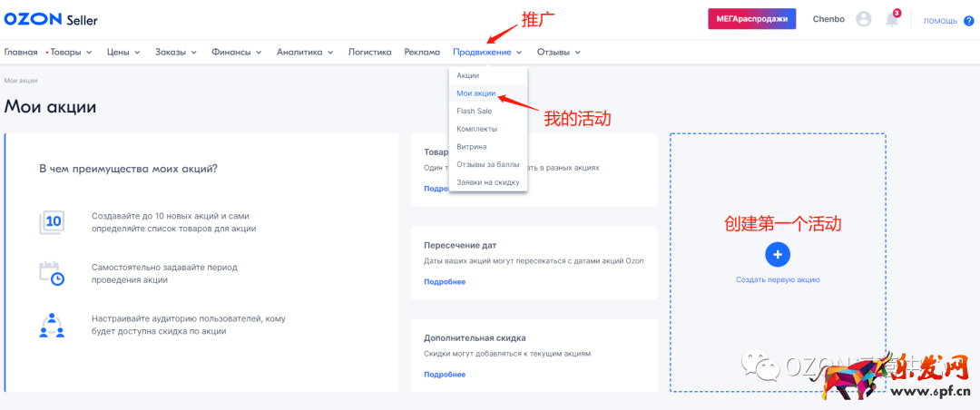The width and height of the screenshot is (980, 410).
Task: Click Подробнее under Дополнительная скидка
Action: (445, 375)
